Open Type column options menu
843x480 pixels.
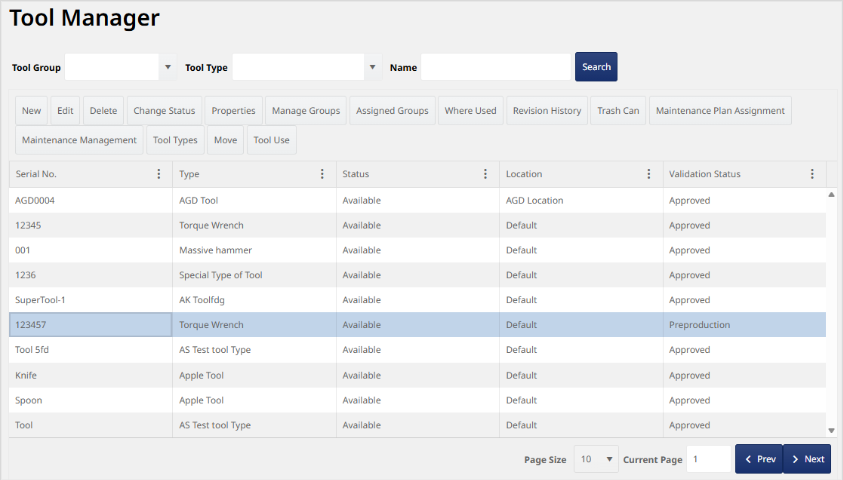[x=322, y=174]
